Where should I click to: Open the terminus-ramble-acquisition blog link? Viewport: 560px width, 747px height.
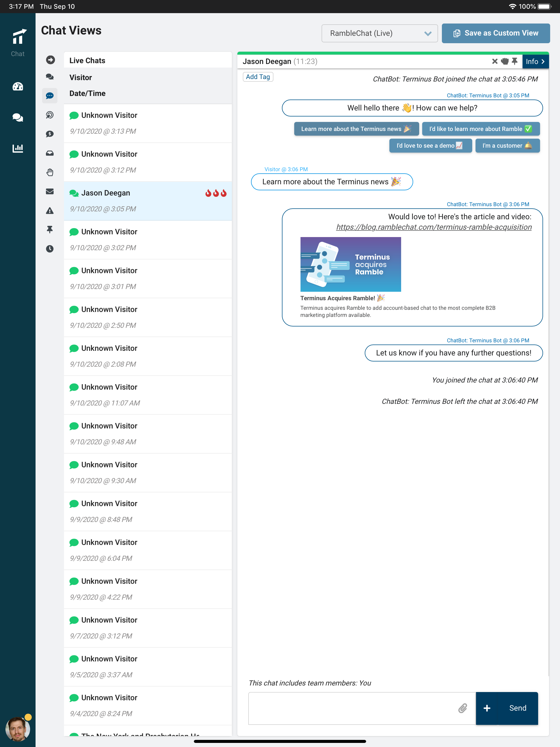click(x=434, y=227)
